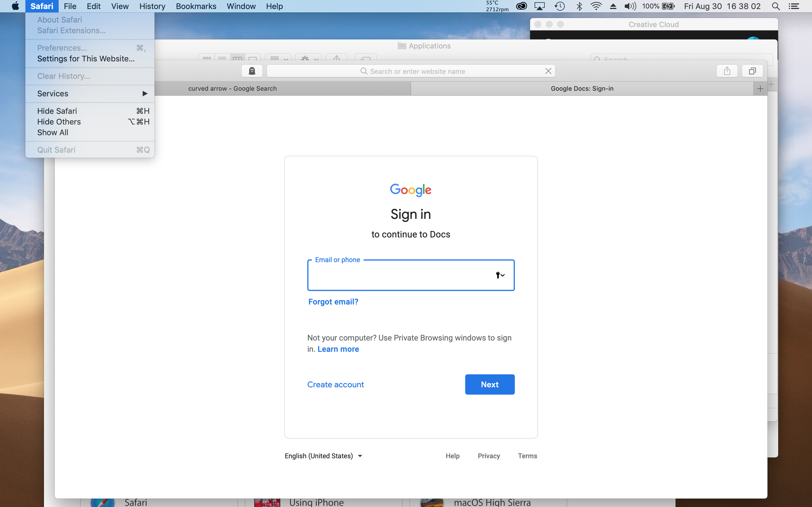Focus the Email or phone input field

(x=399, y=275)
